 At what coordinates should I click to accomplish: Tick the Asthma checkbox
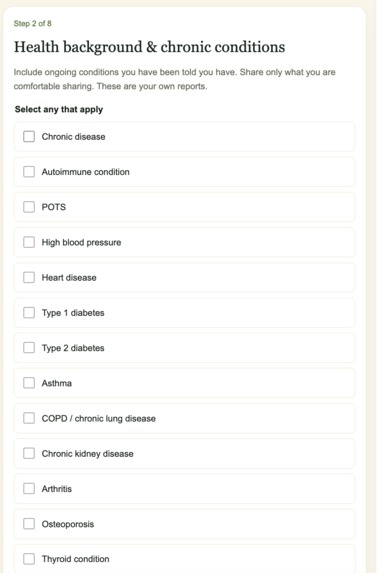(29, 383)
